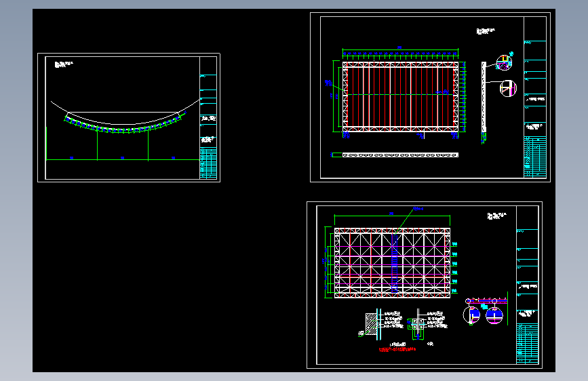Select the green baseline dimension under curved roof
The height and width of the screenshot is (381, 588).
pos(123,160)
